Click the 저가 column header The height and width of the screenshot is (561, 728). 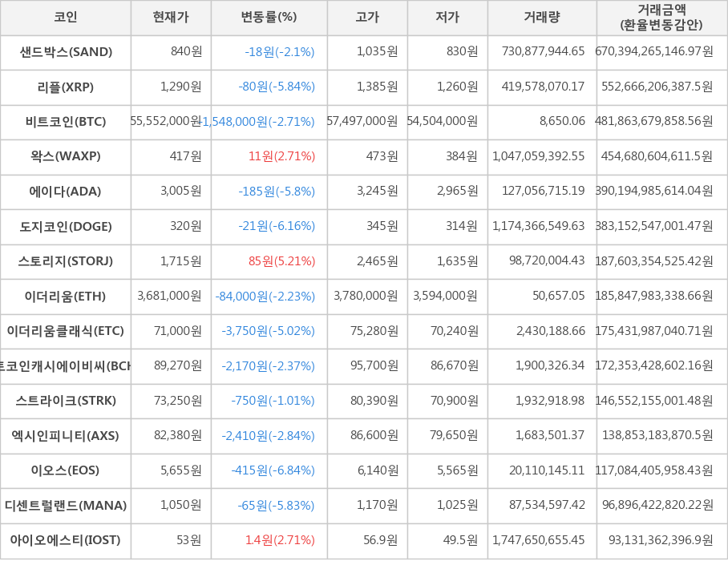point(447,18)
